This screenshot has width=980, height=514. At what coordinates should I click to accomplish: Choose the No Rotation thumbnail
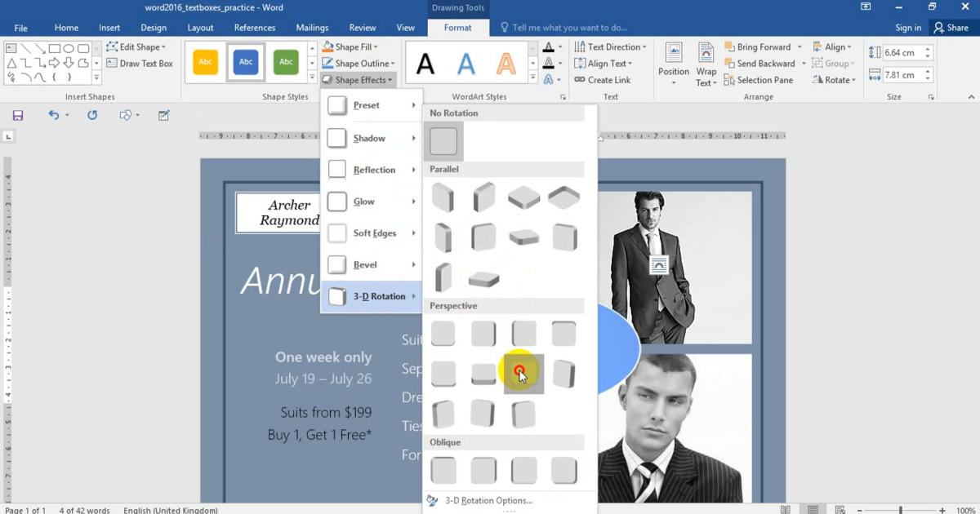point(443,140)
